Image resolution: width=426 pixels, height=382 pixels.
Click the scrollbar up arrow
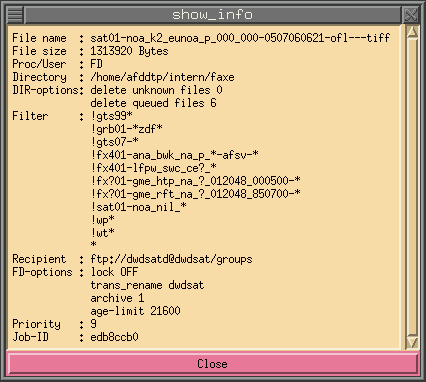point(412,32)
